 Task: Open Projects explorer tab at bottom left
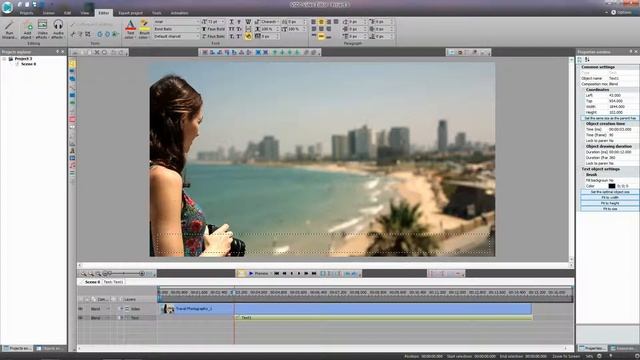coord(17,349)
